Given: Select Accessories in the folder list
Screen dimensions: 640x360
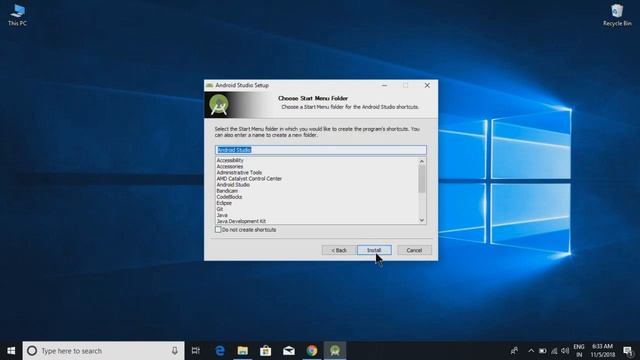Looking at the screenshot, I should point(230,167).
